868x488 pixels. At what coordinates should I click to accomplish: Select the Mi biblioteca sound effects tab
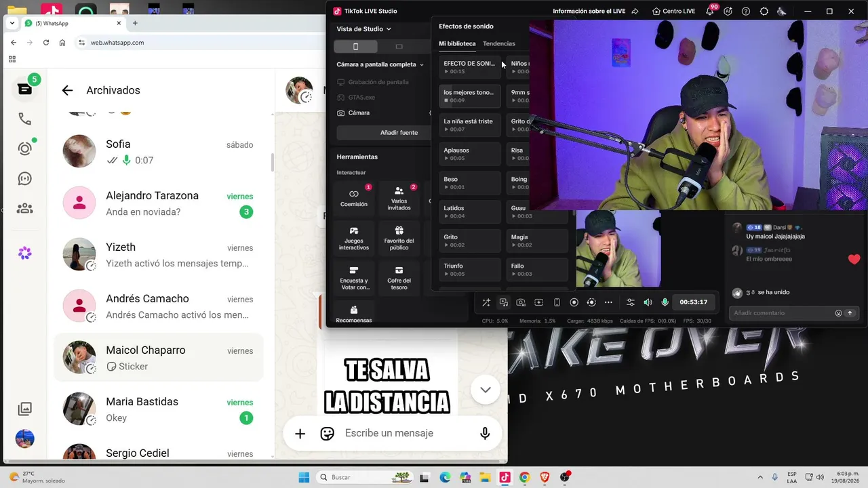pos(457,43)
